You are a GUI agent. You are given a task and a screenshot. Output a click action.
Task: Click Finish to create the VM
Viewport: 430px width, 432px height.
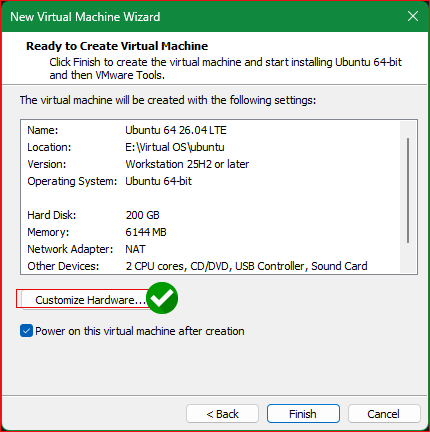point(303,414)
